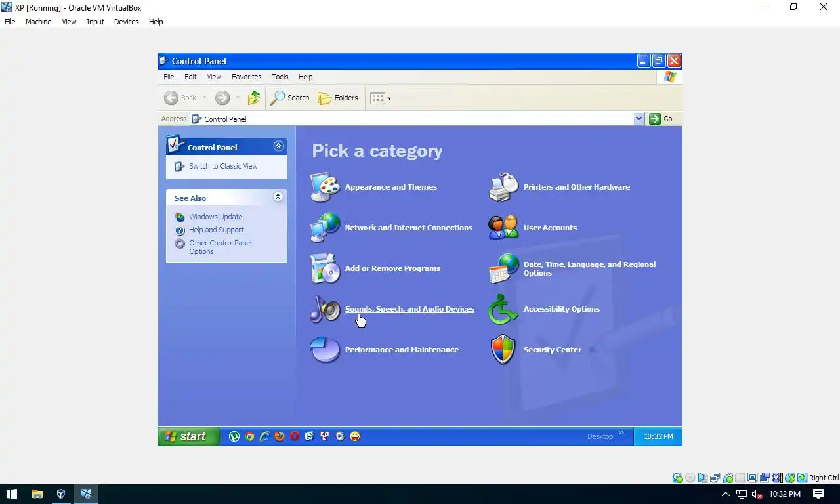Screen dimensions: 840x504
Task: Open the Network and Internet Connections globe icon
Action: (x=325, y=228)
